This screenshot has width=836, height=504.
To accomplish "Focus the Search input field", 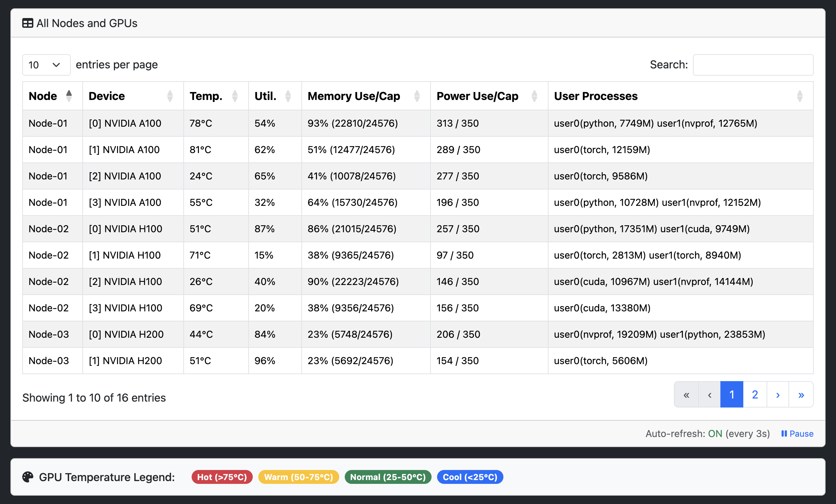I will [x=753, y=65].
